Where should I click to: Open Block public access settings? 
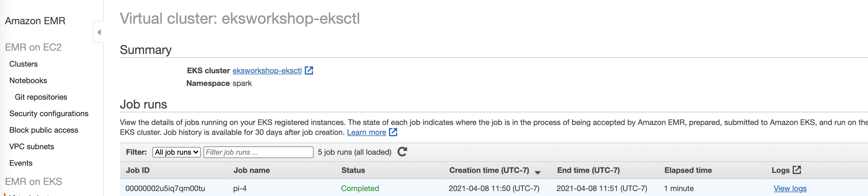point(44,130)
